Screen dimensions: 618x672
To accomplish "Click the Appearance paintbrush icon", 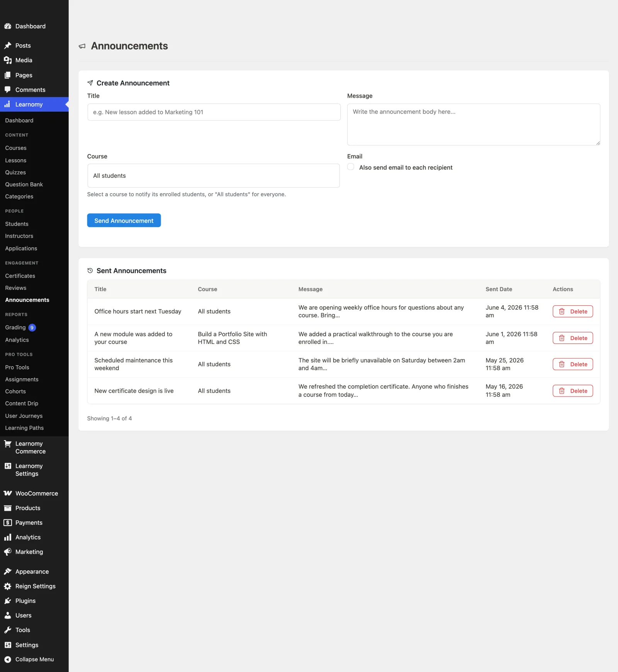I will click(8, 572).
